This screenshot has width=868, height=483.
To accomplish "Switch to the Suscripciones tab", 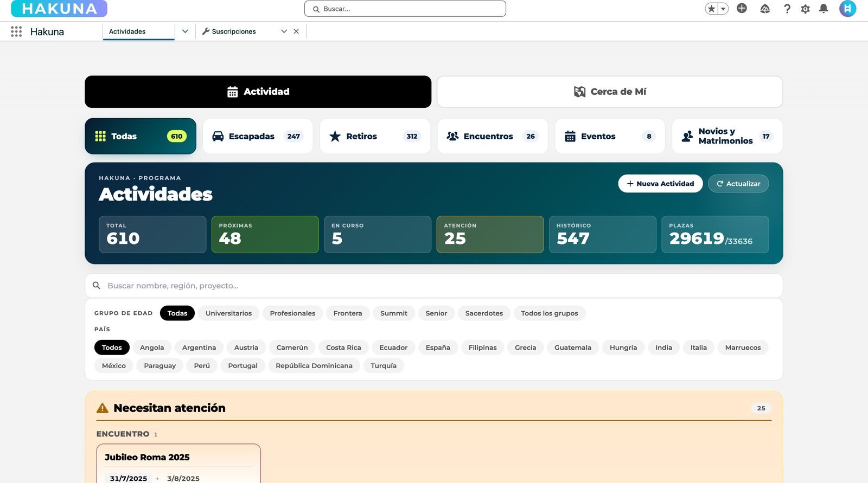I will tap(234, 31).
